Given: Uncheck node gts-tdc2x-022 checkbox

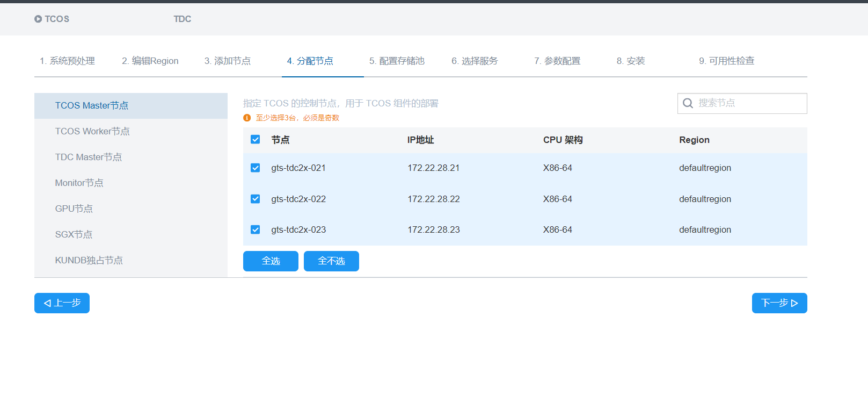Looking at the screenshot, I should tap(256, 199).
